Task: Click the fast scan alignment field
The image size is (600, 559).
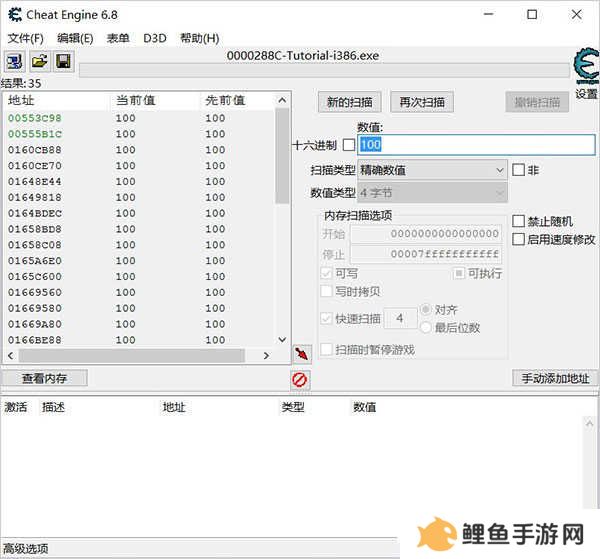Action: [x=400, y=318]
